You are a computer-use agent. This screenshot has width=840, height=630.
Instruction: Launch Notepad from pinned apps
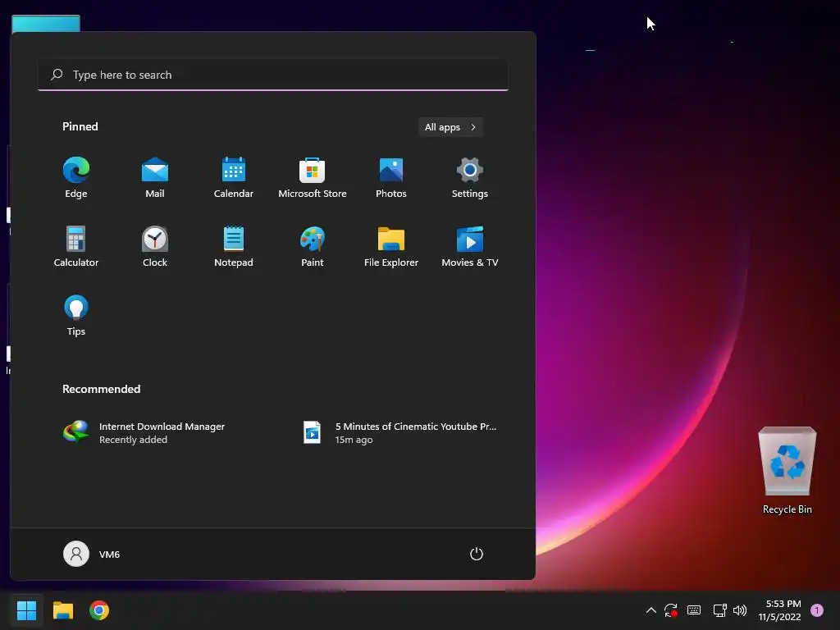click(x=234, y=246)
